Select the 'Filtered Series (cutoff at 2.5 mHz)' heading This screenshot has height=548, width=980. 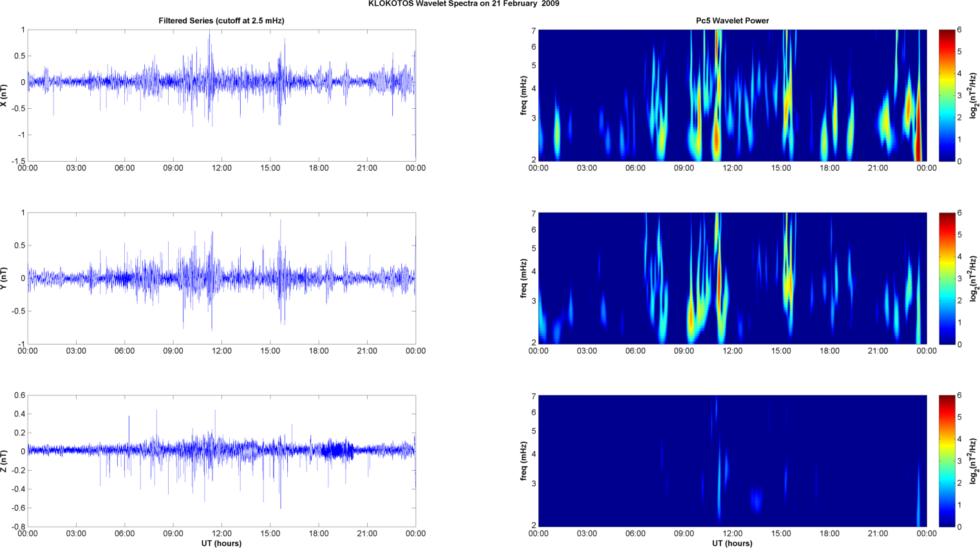point(221,21)
